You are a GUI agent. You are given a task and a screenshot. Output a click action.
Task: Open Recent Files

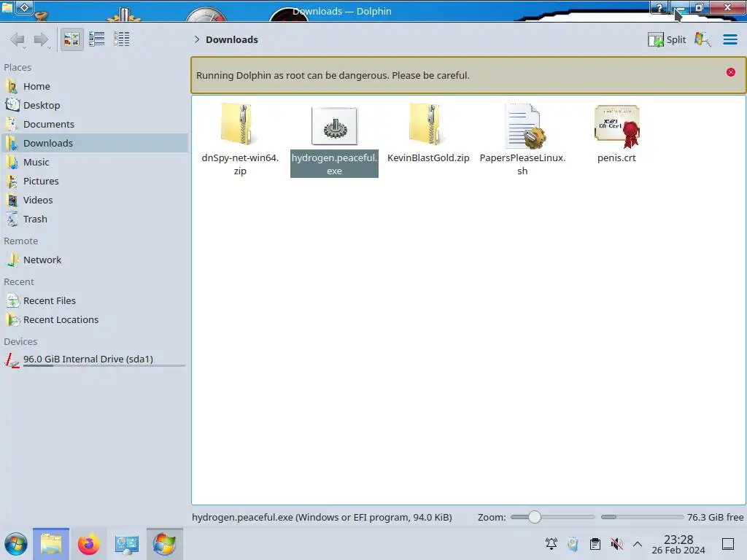96,301
